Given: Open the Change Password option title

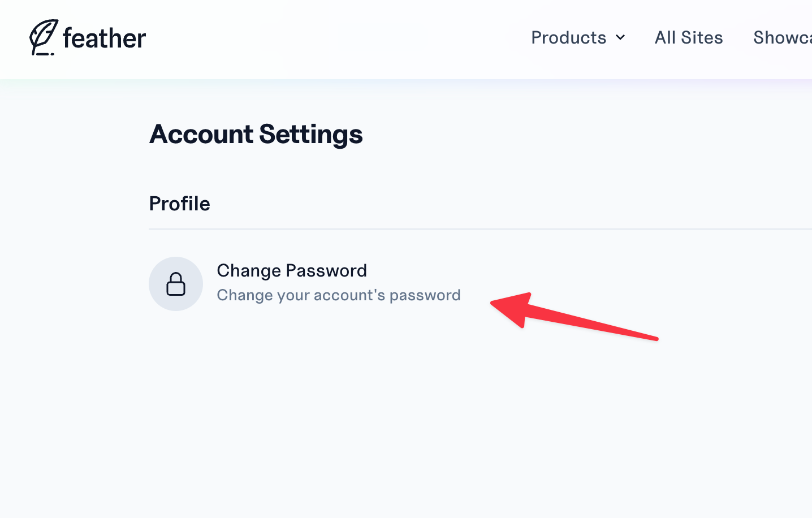Looking at the screenshot, I should tap(292, 271).
